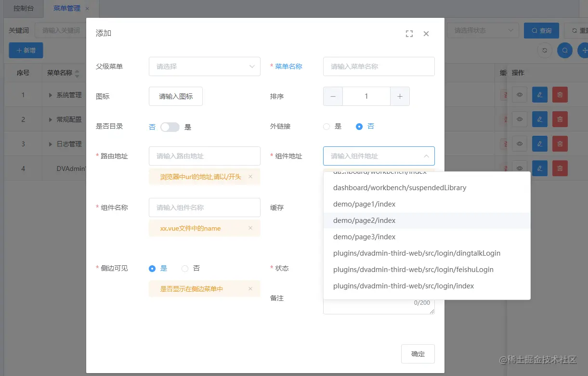Select 是 for 外链接
This screenshot has width=588, height=376.
[332, 127]
